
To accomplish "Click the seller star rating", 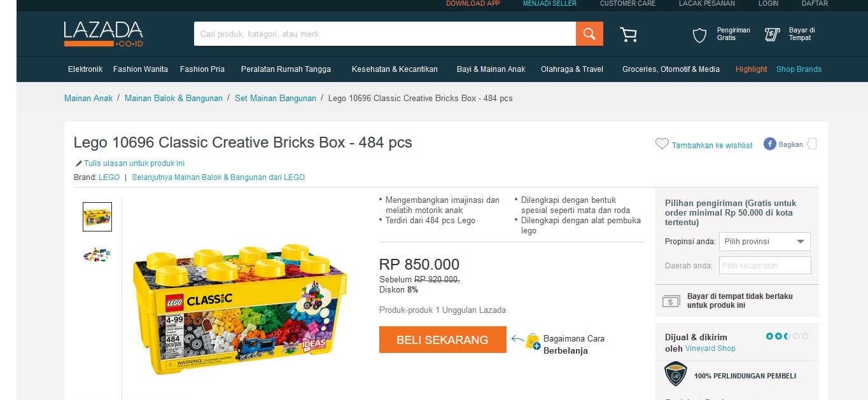I will [x=787, y=336].
